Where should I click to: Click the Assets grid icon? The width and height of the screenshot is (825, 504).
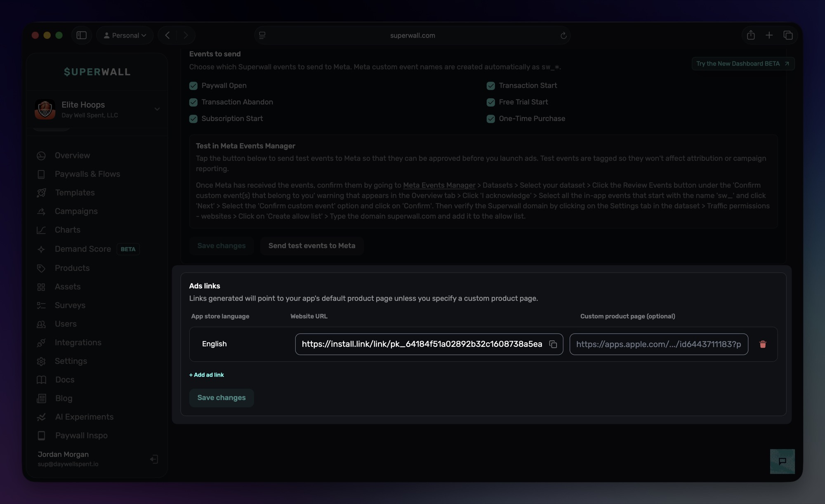tap(41, 287)
